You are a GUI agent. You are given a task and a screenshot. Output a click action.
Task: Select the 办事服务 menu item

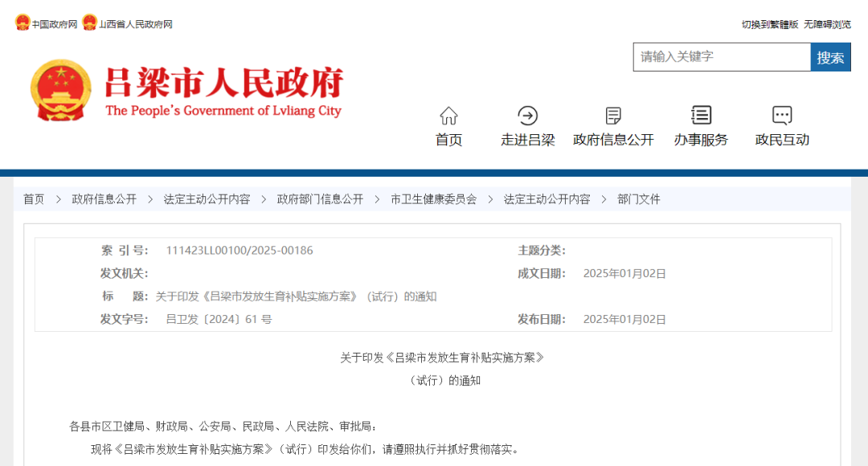click(699, 138)
